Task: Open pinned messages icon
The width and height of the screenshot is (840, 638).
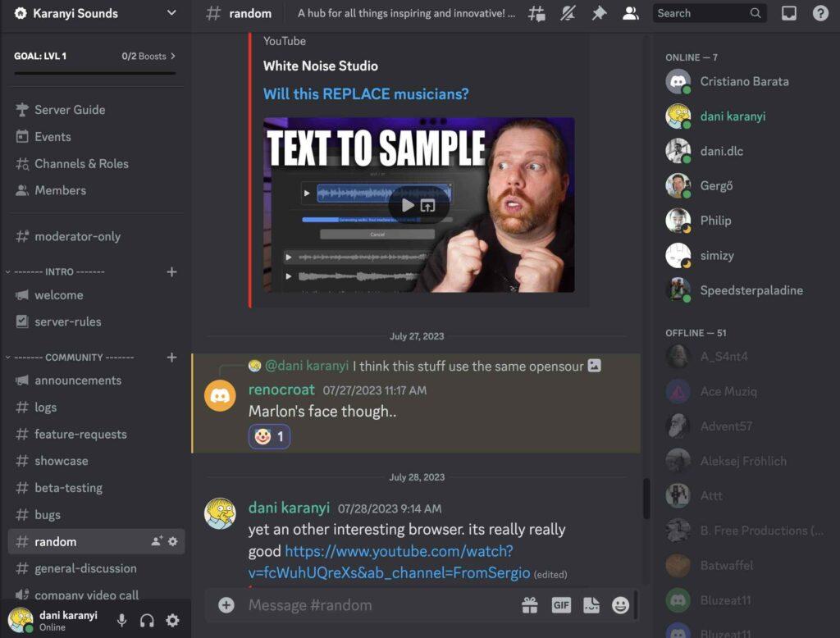Action: [x=599, y=13]
